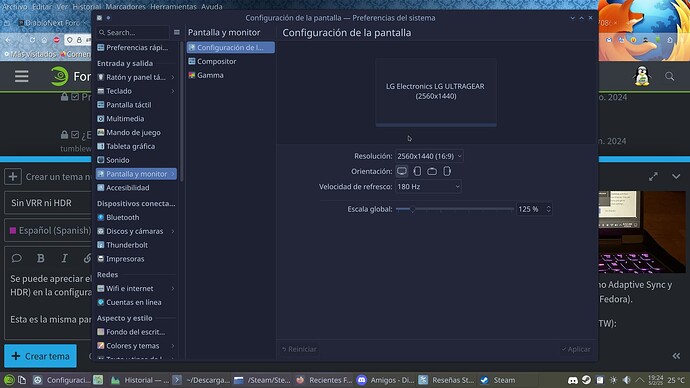Select the LG ULTRAGEAR monitor preview
The height and width of the screenshot is (388, 690).
[436, 92]
